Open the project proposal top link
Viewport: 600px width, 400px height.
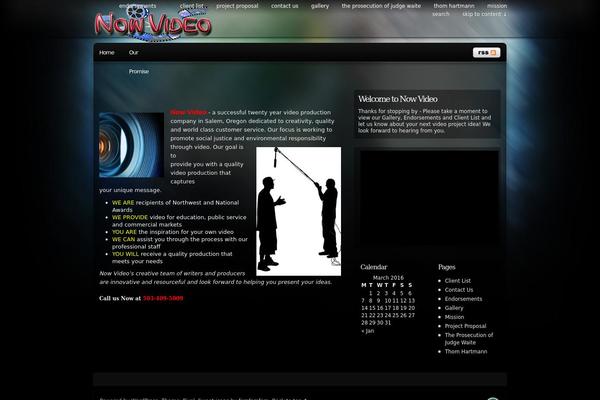point(237,6)
